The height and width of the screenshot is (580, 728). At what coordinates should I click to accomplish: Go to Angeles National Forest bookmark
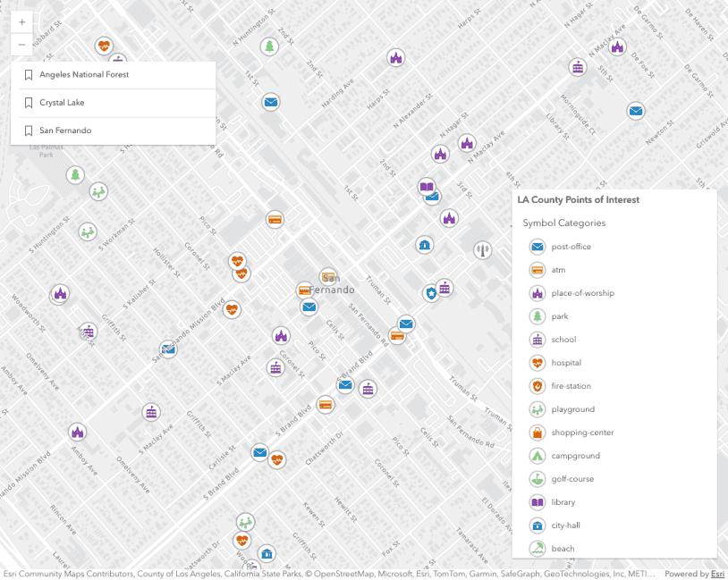(x=84, y=75)
